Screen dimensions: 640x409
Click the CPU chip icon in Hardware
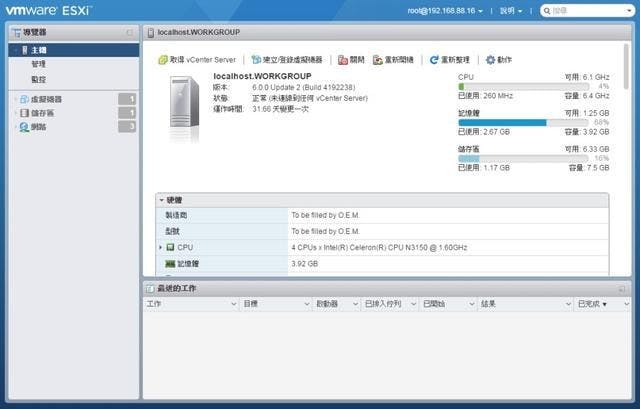coord(171,247)
